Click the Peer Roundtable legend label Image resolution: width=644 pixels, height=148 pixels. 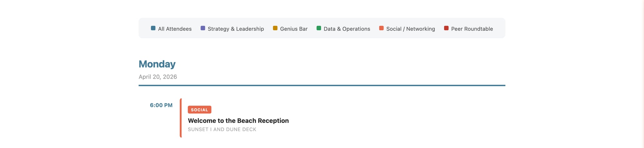click(472, 29)
